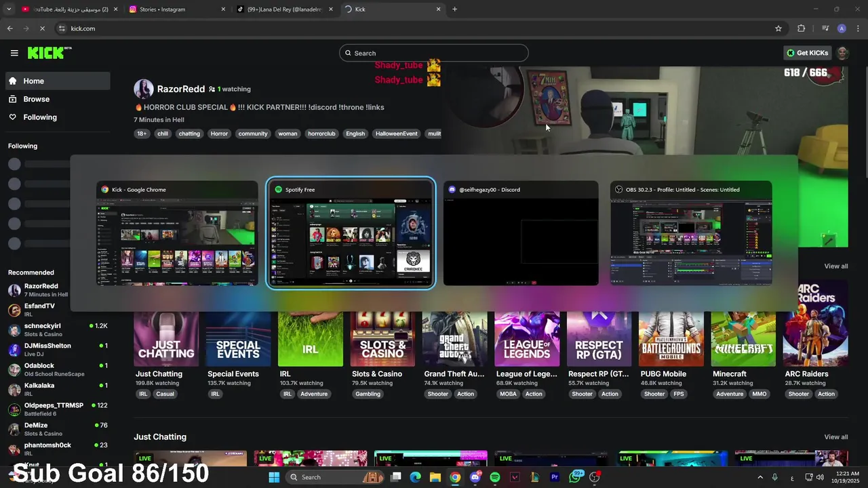Open the Chrome media control icon

pyautogui.click(x=825, y=28)
